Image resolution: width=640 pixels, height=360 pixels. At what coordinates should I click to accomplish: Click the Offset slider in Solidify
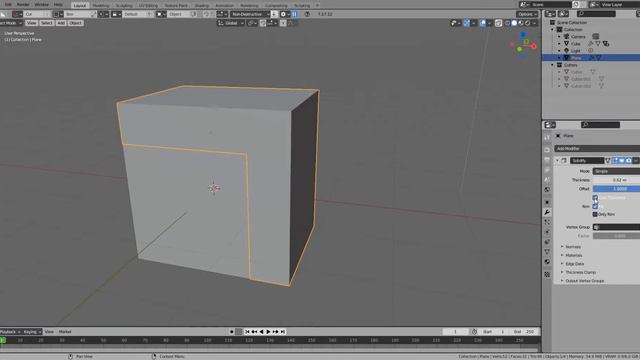coord(616,189)
